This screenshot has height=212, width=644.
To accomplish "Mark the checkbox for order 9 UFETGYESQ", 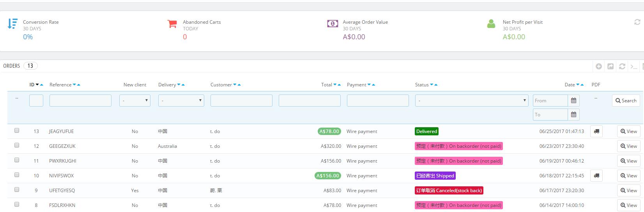I will coord(17,190).
